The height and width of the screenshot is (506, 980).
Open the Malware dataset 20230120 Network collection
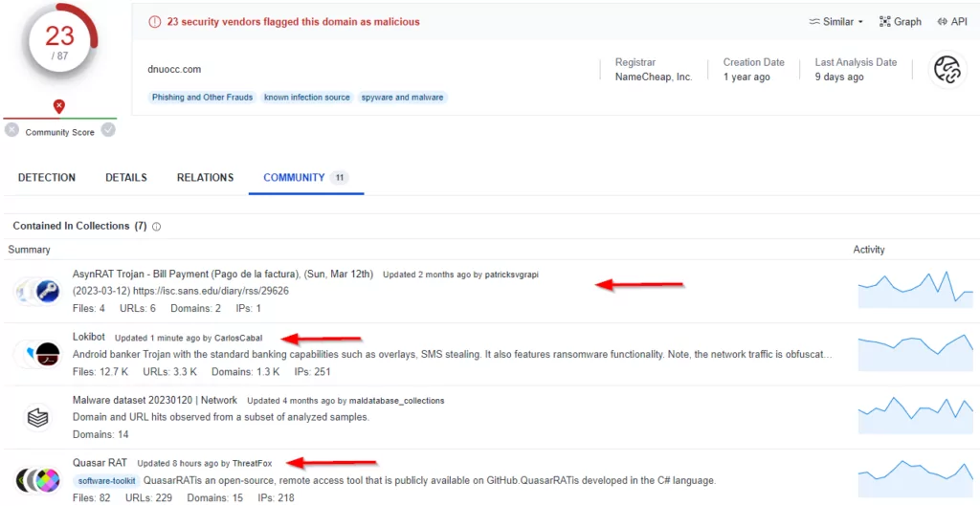tap(155, 400)
